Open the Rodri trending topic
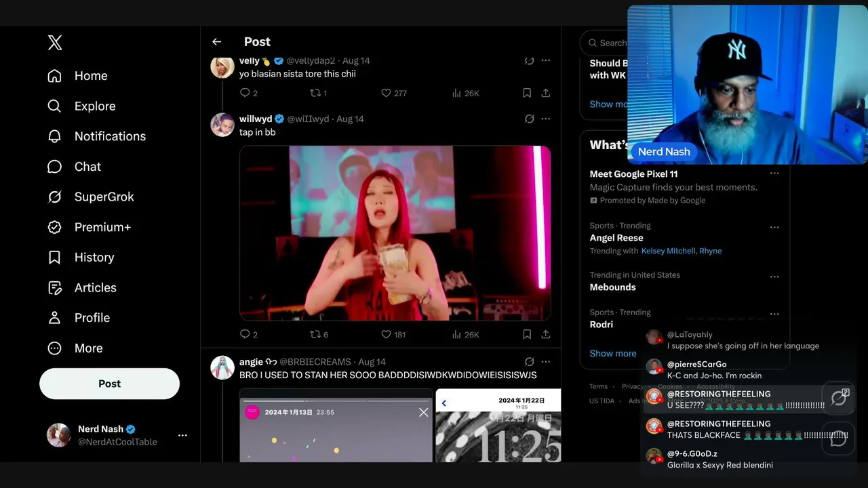Image resolution: width=868 pixels, height=488 pixels. pyautogui.click(x=601, y=325)
